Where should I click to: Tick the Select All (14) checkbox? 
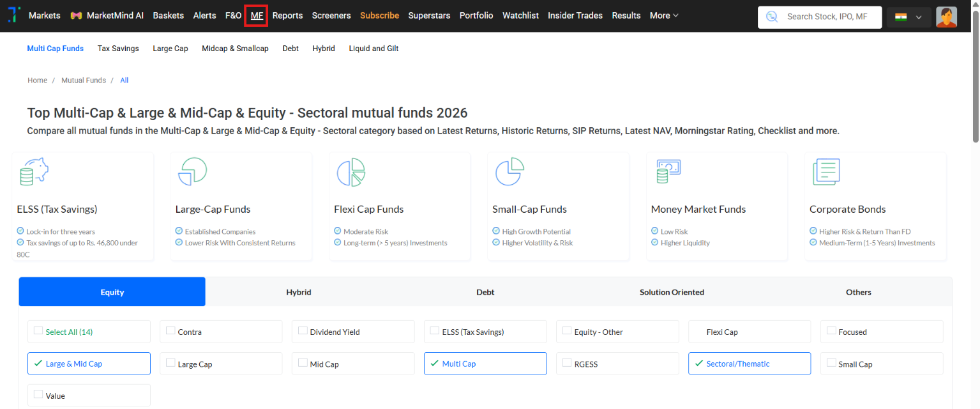38,331
